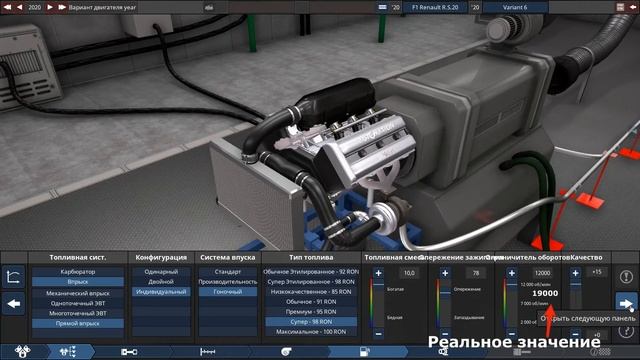
Task: Click quality value field +15
Action: coord(597,272)
